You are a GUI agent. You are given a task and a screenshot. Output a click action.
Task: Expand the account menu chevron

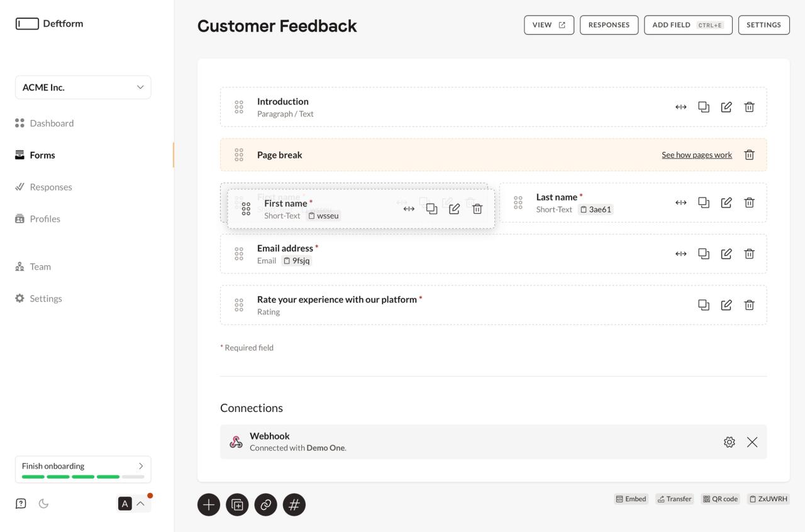pyautogui.click(x=140, y=503)
